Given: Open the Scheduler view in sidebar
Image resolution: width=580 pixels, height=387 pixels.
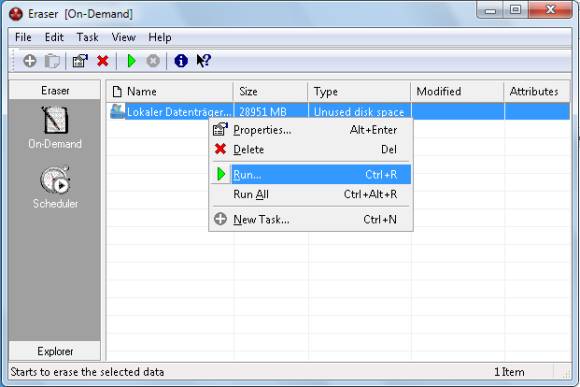Looking at the screenshot, I should click(55, 187).
